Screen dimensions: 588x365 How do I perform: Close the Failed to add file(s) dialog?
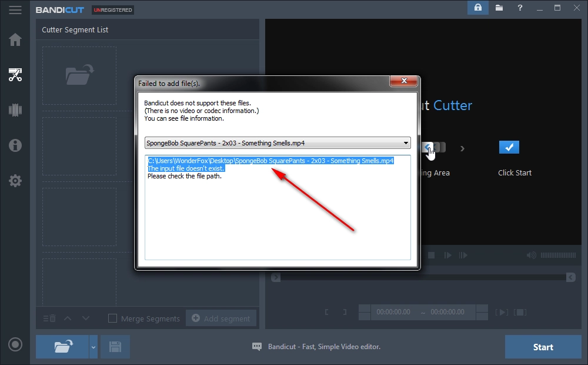pos(404,81)
